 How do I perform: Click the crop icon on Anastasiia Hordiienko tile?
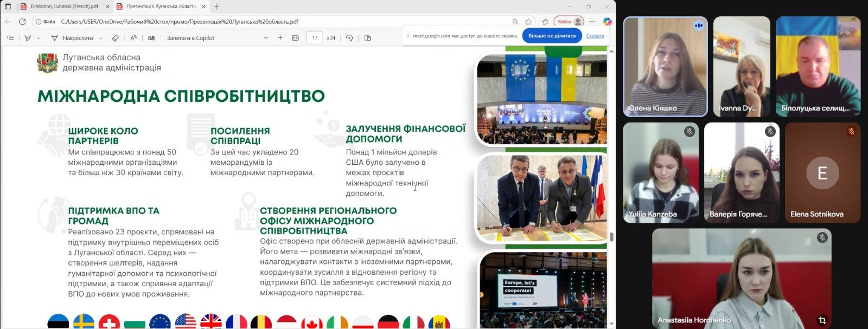pos(822,320)
